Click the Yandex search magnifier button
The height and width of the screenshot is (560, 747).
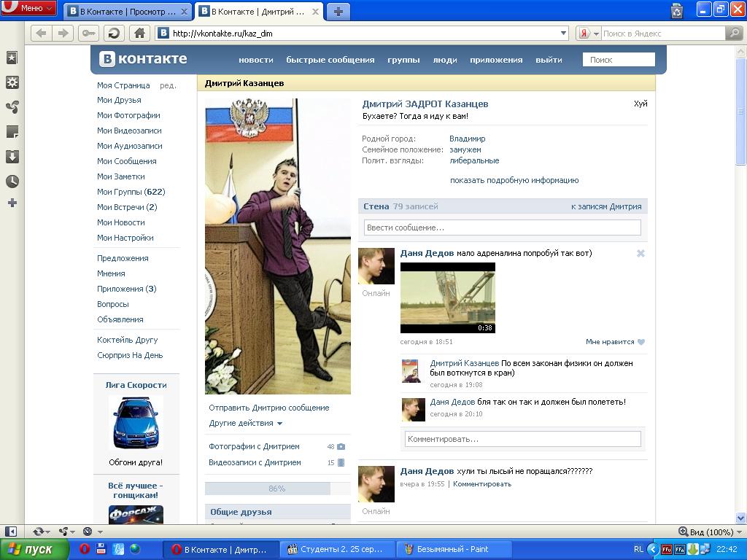tap(732, 34)
